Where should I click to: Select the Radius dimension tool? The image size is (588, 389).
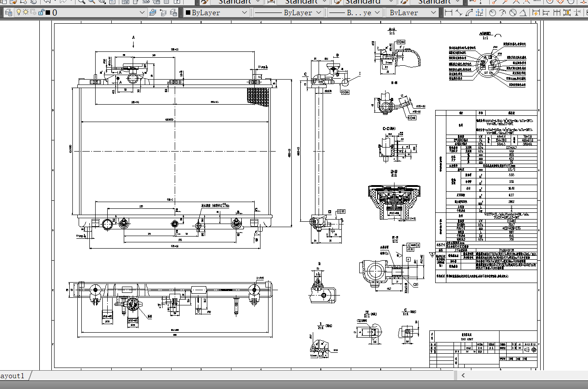pos(492,13)
